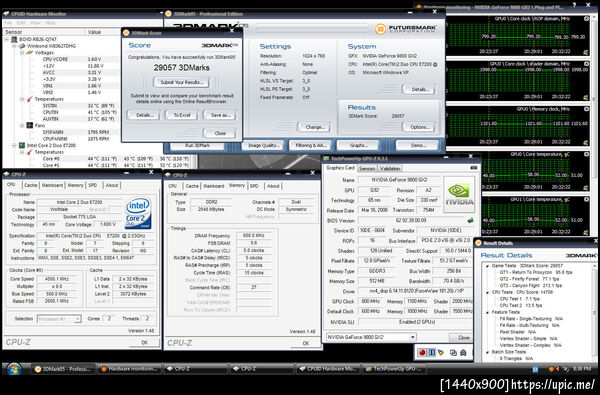Click Windows Start orb

(x=14, y=369)
